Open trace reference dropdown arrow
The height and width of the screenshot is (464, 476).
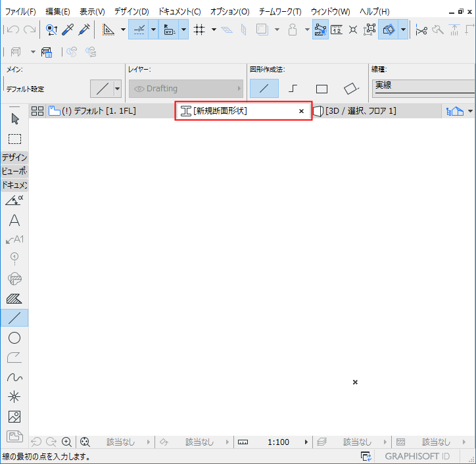click(x=403, y=30)
